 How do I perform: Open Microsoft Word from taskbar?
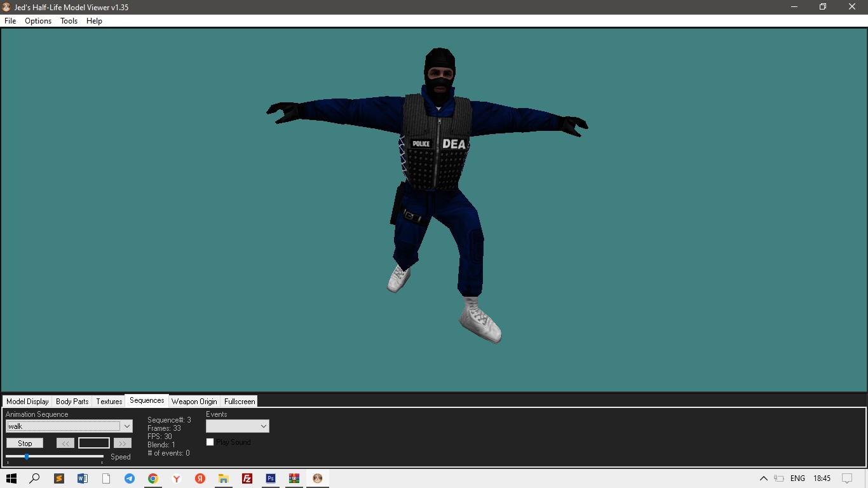(83, 478)
